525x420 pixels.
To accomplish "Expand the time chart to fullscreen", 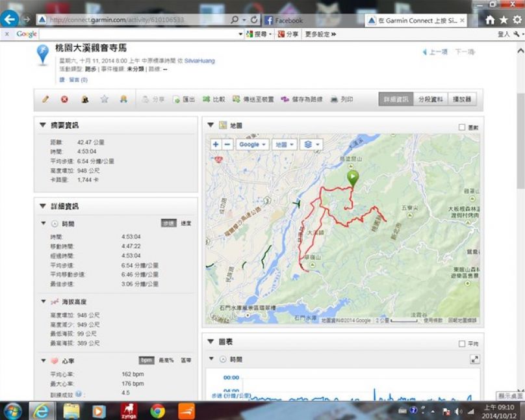I will [474, 359].
